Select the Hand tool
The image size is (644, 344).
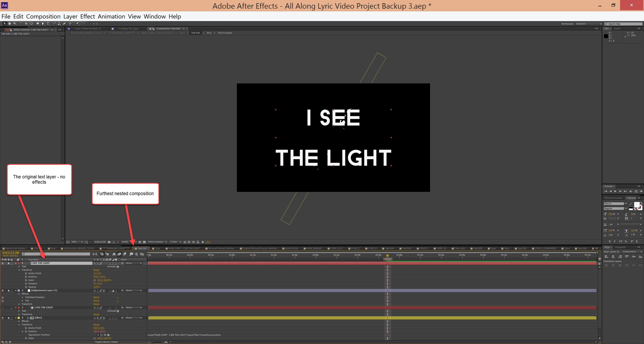coord(9,24)
